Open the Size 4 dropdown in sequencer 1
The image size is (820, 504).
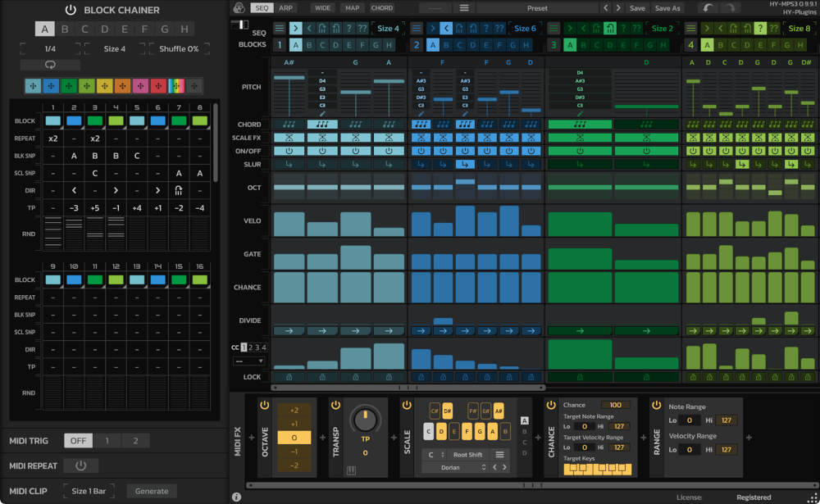389,27
